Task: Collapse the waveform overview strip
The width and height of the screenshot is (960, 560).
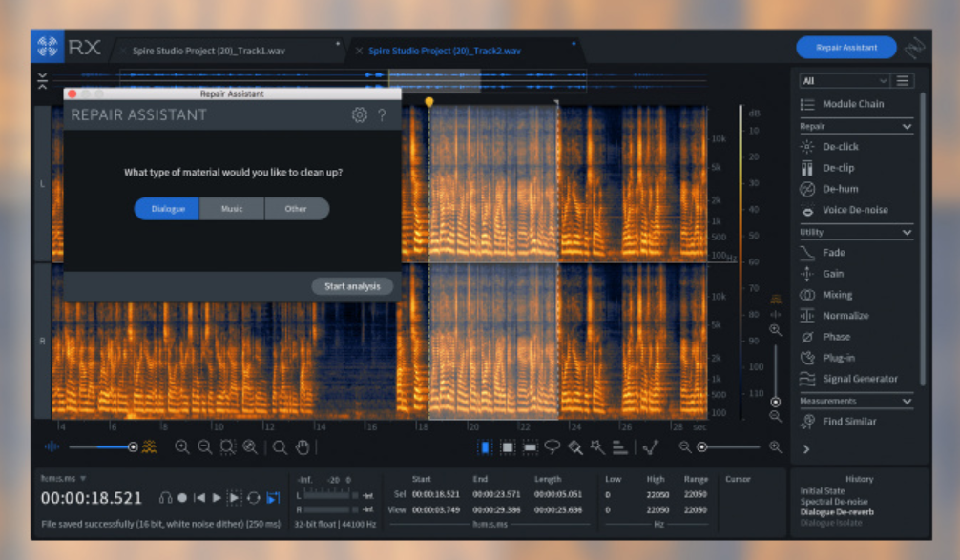Action: tap(42, 80)
